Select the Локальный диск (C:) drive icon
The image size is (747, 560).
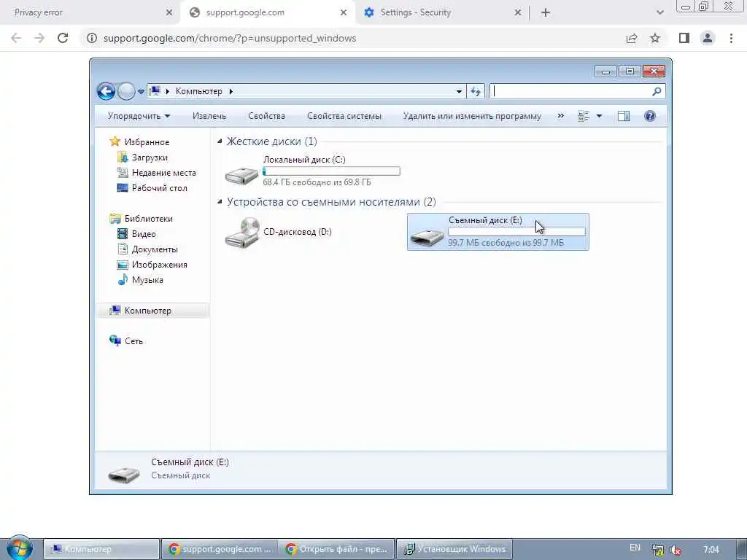click(242, 175)
